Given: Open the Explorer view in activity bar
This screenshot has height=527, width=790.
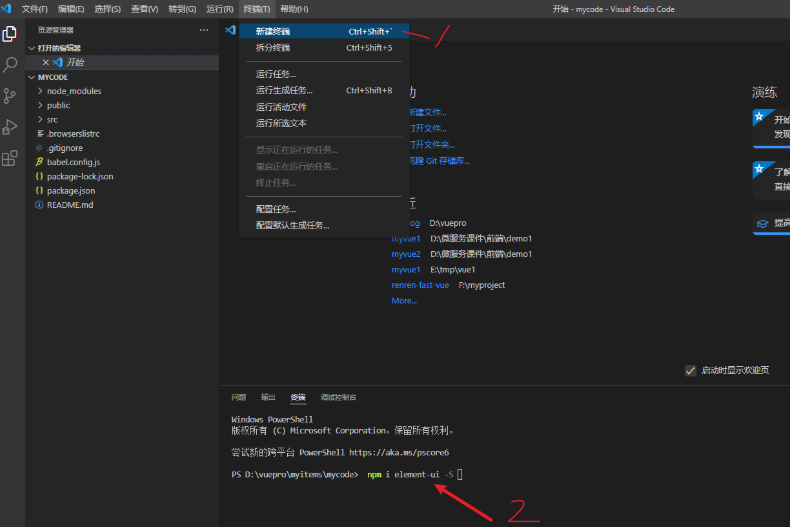Looking at the screenshot, I should coord(10,34).
